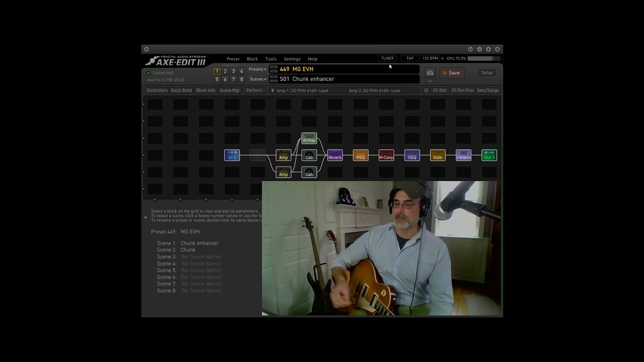Select the In 1 input block

232,155
